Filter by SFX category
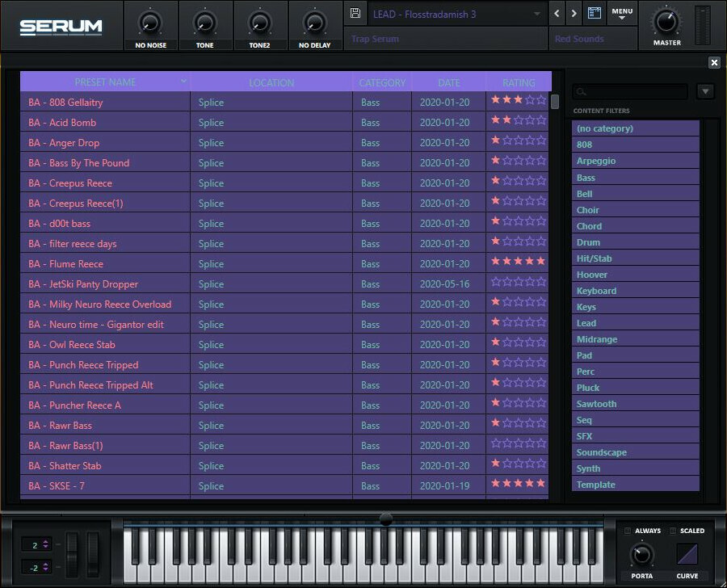Screen dimensions: 727x588 [635, 436]
